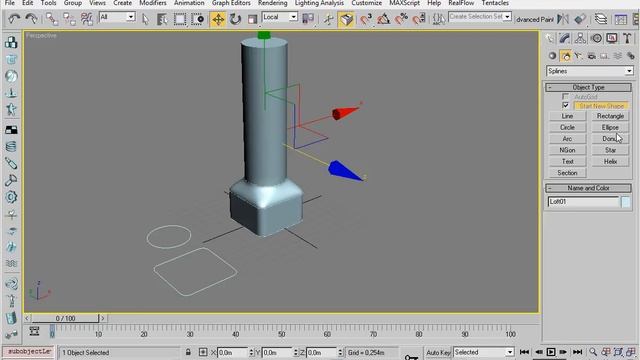Click the Mirror tool icon
The width and height of the screenshot is (640, 360).
tap(563, 19)
